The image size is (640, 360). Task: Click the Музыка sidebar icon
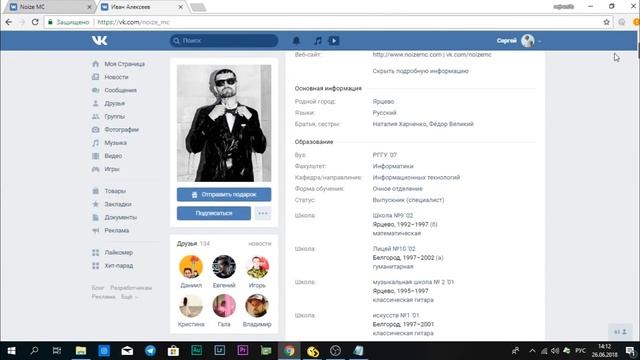pyautogui.click(x=96, y=143)
